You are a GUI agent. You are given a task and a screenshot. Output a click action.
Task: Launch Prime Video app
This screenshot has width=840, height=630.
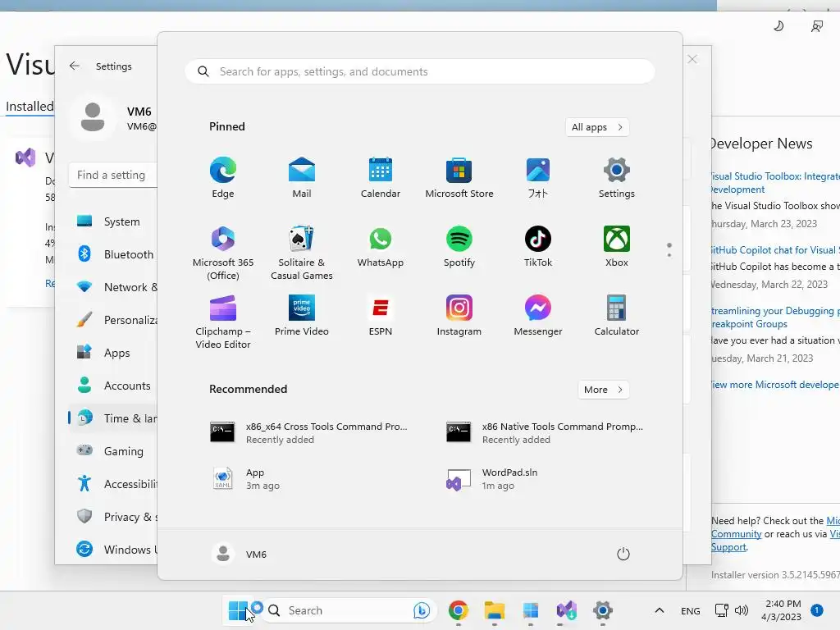point(302,316)
